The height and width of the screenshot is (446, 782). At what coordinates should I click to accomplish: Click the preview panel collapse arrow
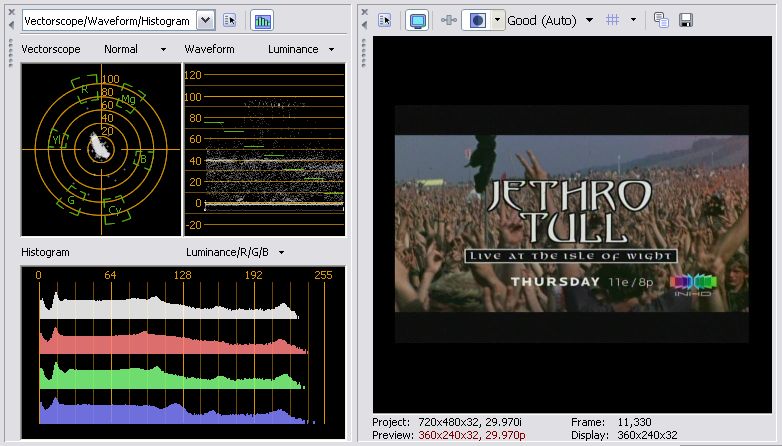(x=365, y=25)
